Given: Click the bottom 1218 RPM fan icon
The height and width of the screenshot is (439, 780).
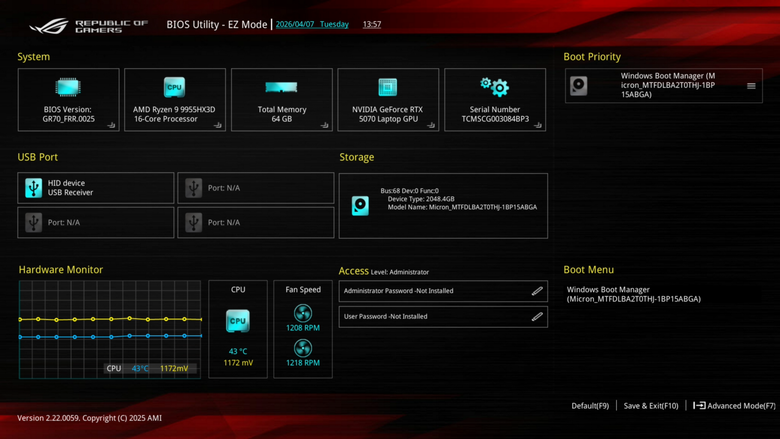Looking at the screenshot, I should click(302, 349).
